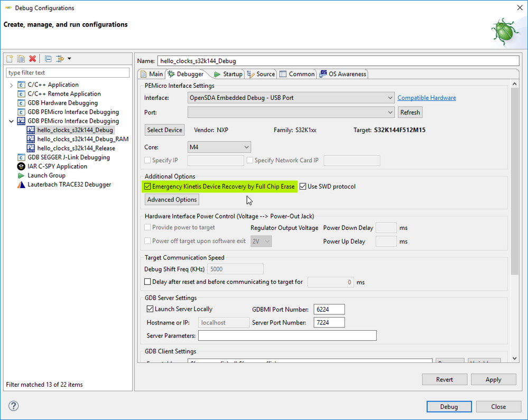528x420 pixels.
Task: Open the Port dropdown
Action: coord(291,113)
